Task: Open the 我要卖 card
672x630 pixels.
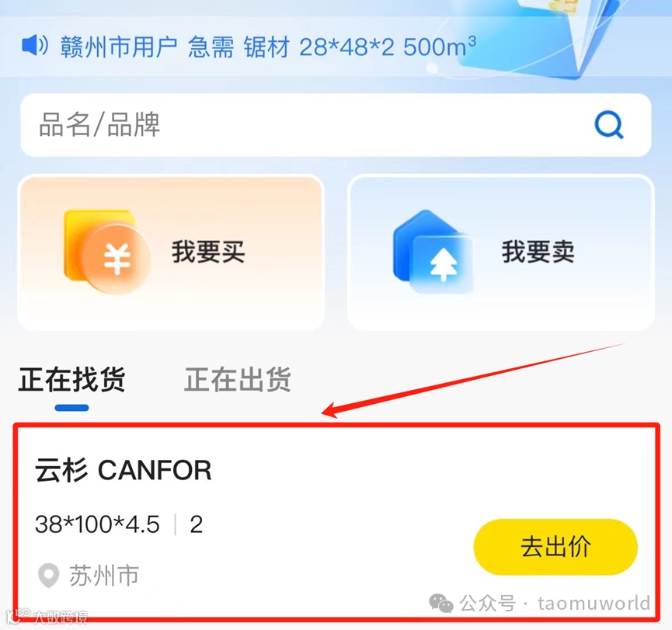Action: (x=500, y=252)
